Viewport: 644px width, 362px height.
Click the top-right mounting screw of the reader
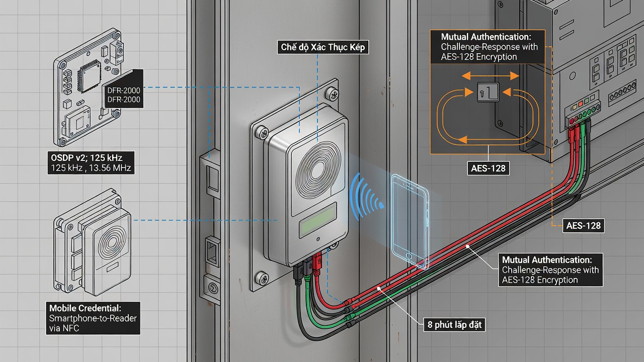tap(331, 93)
